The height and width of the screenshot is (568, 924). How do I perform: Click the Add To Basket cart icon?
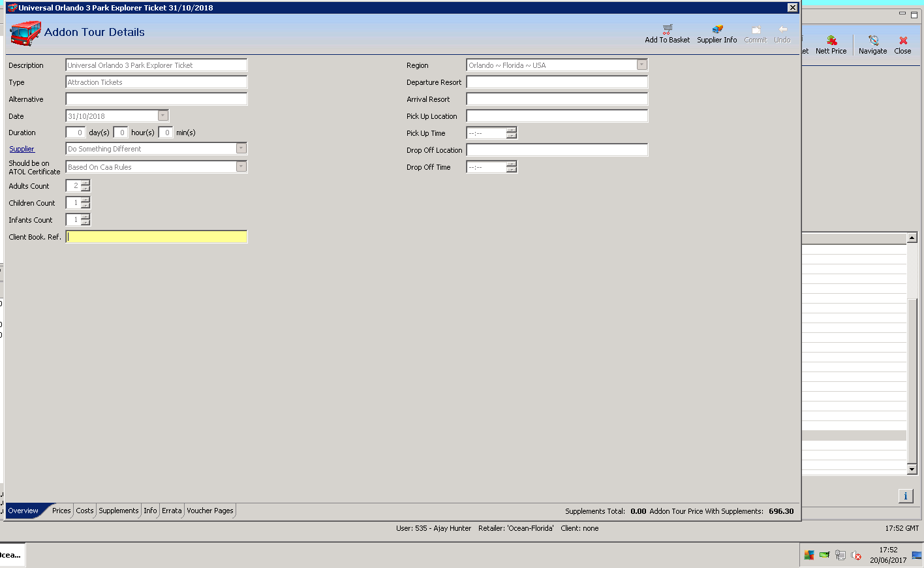(x=667, y=29)
